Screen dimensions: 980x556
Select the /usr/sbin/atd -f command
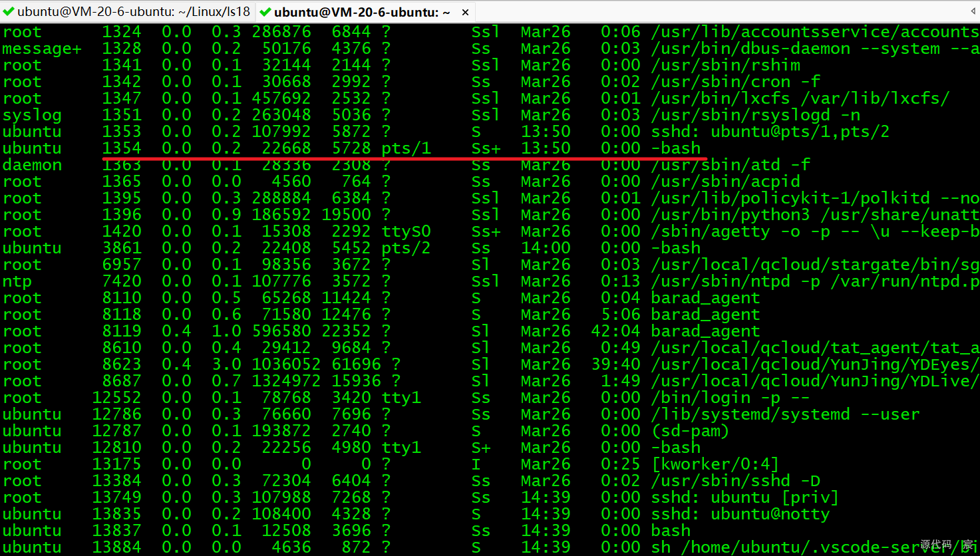pyautogui.click(x=731, y=165)
